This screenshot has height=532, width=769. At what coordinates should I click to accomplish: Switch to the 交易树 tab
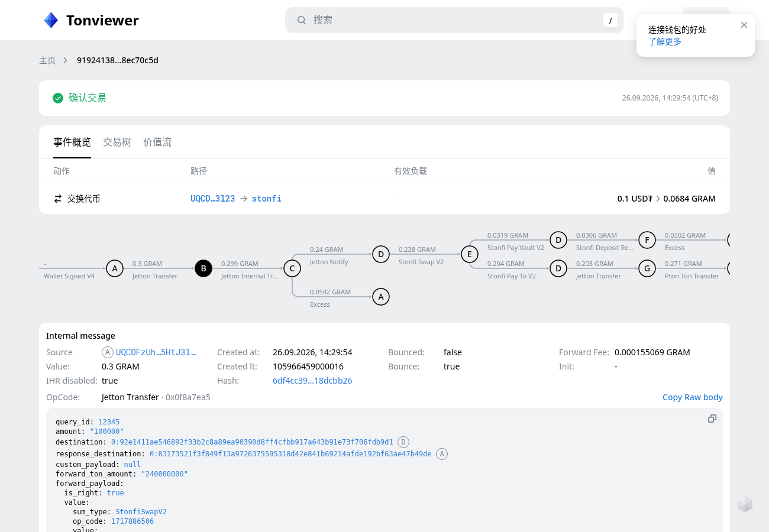click(x=117, y=142)
